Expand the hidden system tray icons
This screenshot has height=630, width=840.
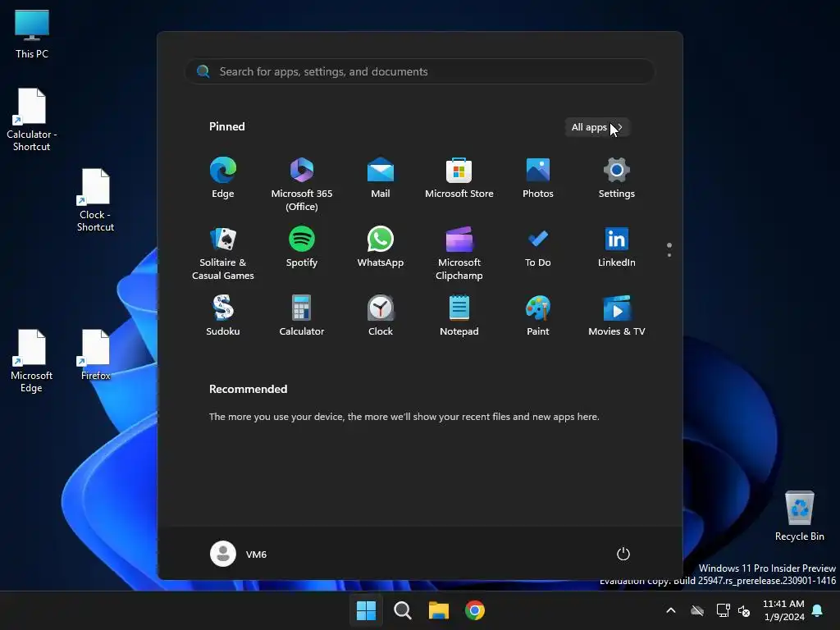(671, 610)
